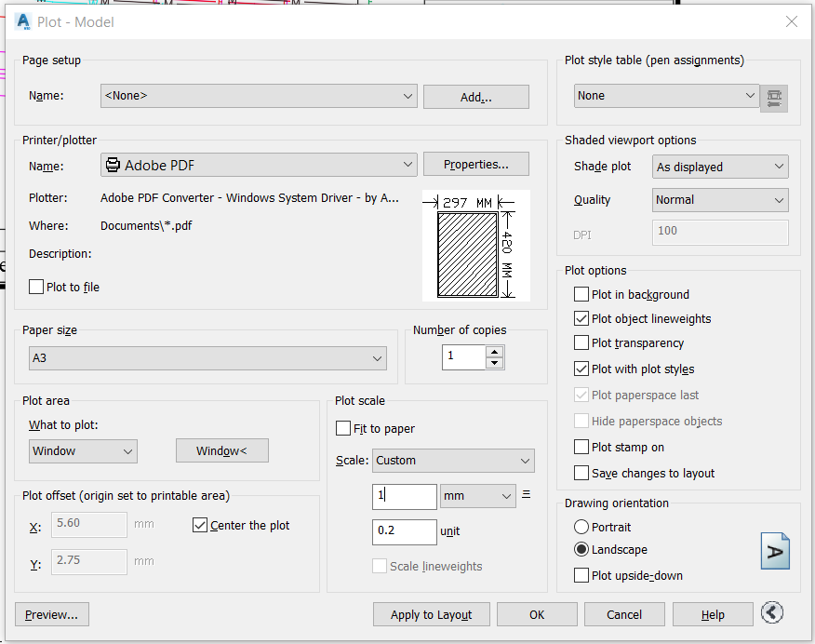This screenshot has width=815, height=644.
Task: Enable Plot stamp on
Action: 581,447
